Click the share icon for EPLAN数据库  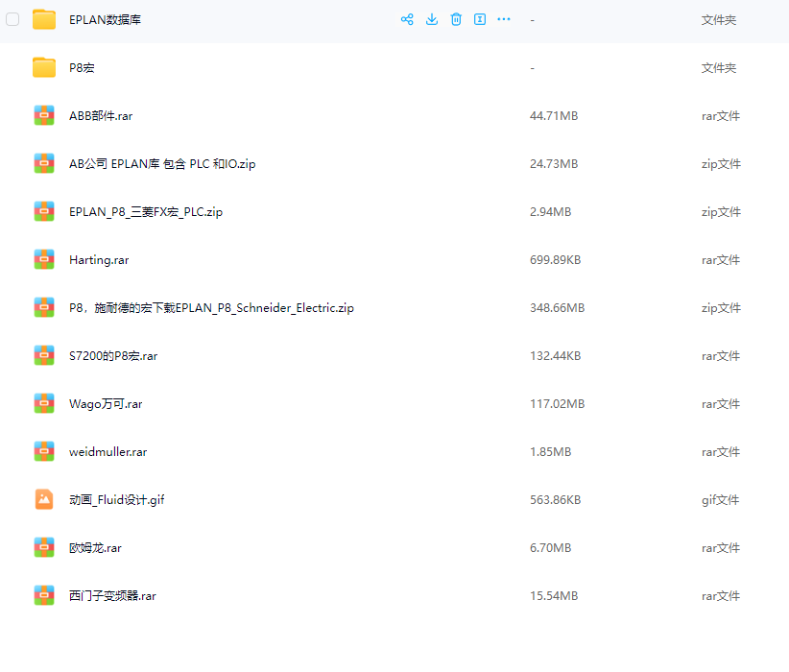[x=407, y=19]
